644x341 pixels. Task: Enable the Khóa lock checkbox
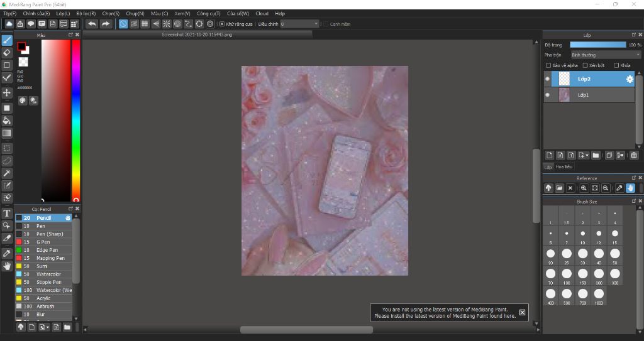point(616,65)
